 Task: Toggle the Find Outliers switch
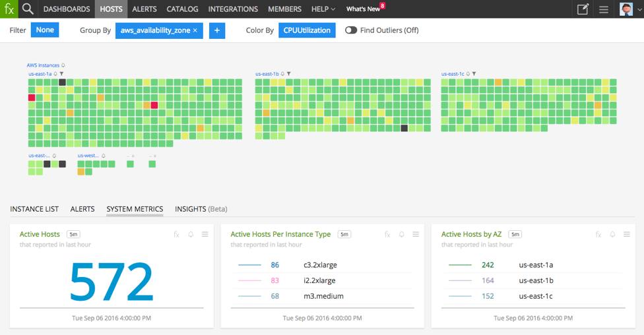coord(351,30)
